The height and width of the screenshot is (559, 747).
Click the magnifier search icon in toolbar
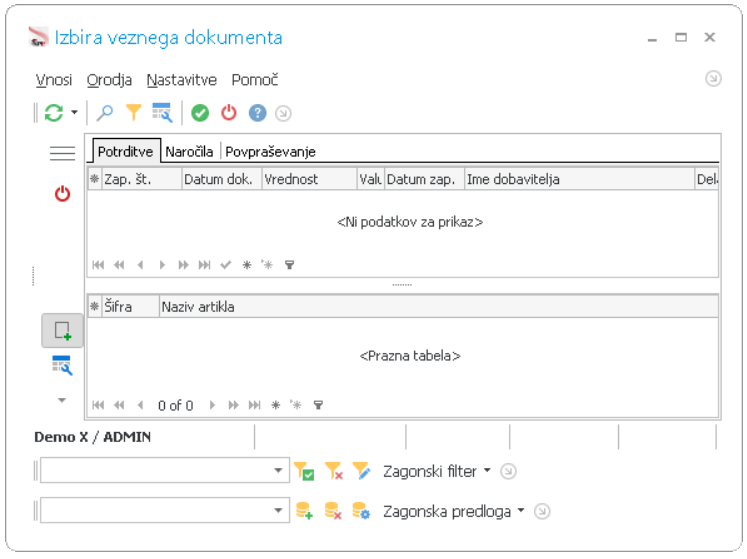[x=105, y=113]
